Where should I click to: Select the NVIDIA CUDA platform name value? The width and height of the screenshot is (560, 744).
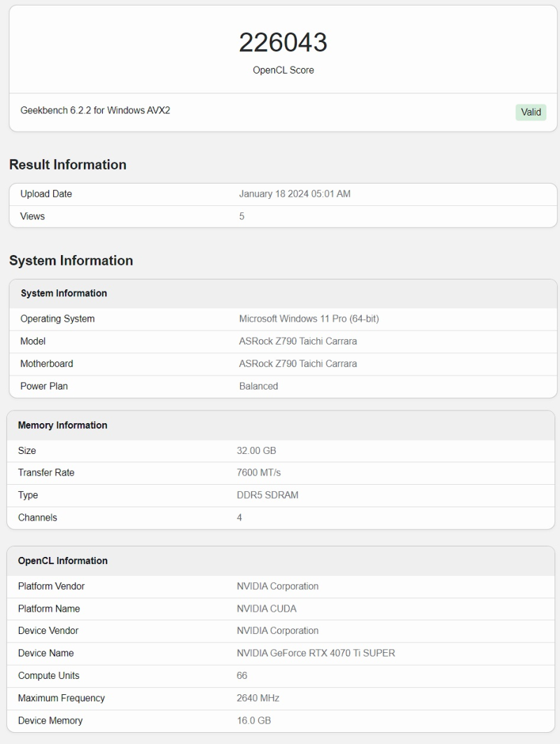pos(266,609)
